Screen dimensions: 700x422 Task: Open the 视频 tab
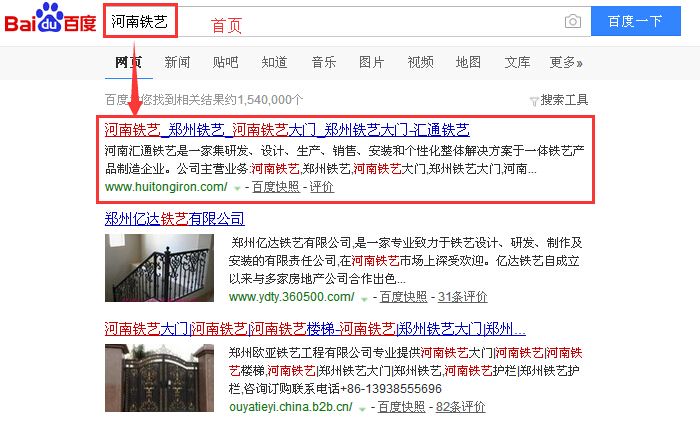pos(420,62)
